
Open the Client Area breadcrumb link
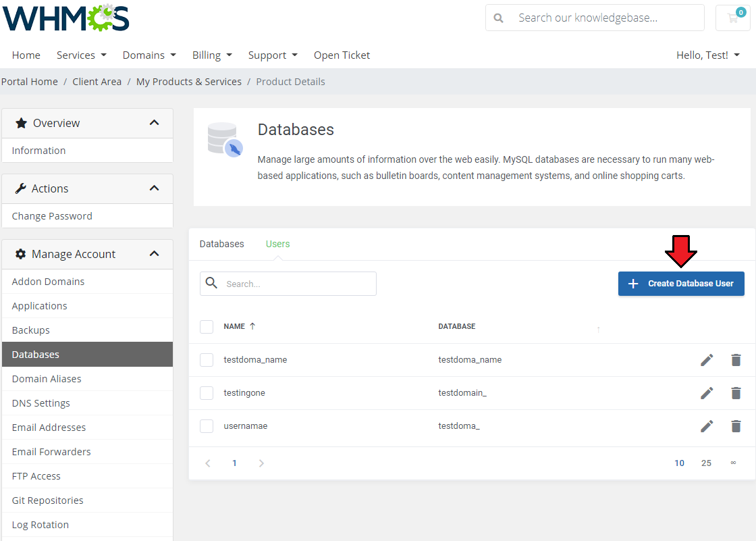[97, 82]
